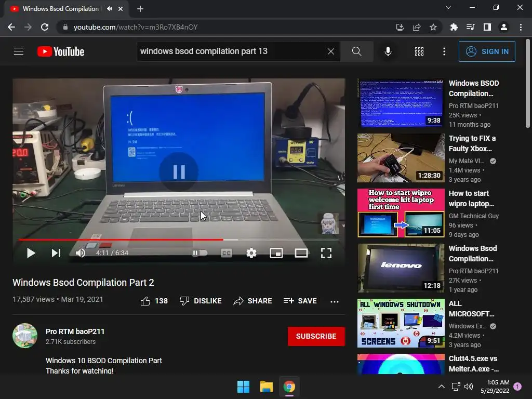
Task: Save the video to a playlist
Action: 300,301
